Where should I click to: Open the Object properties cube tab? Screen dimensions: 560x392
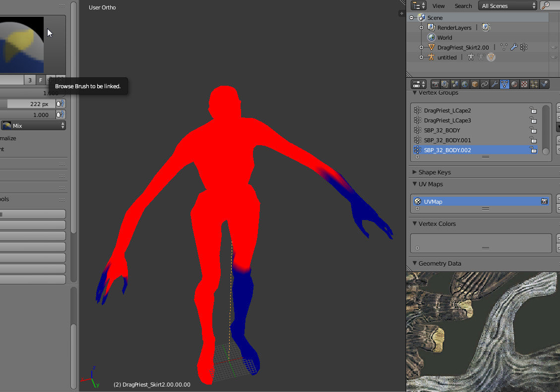click(475, 84)
